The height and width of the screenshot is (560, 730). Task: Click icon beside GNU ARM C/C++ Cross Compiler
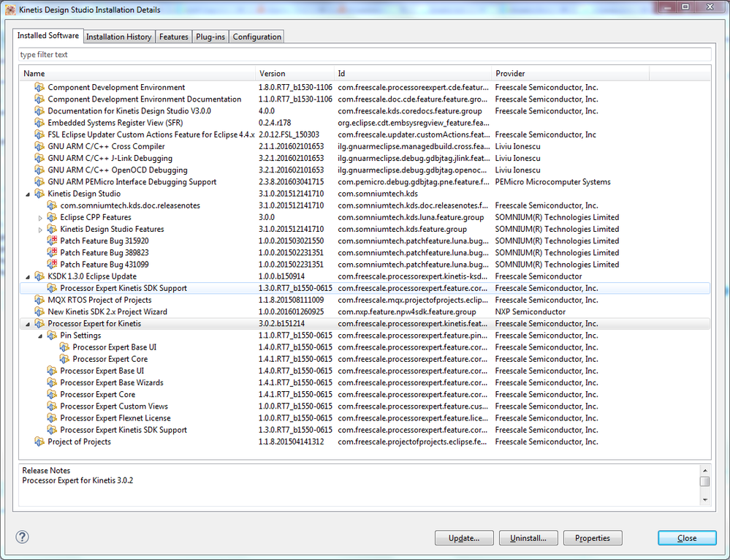point(39,146)
